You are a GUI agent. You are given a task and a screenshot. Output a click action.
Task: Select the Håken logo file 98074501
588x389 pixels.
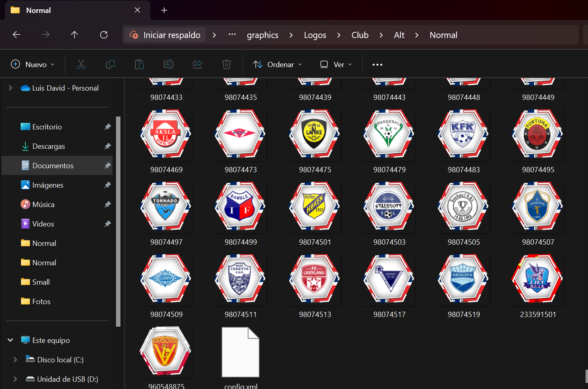[x=314, y=206]
